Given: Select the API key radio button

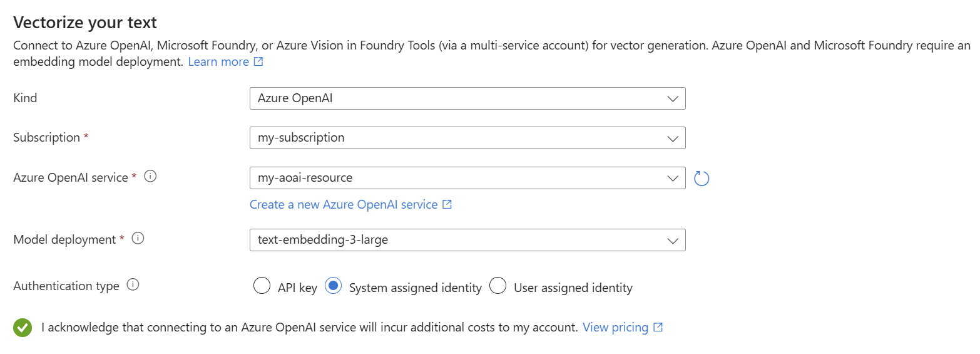Looking at the screenshot, I should point(262,286).
